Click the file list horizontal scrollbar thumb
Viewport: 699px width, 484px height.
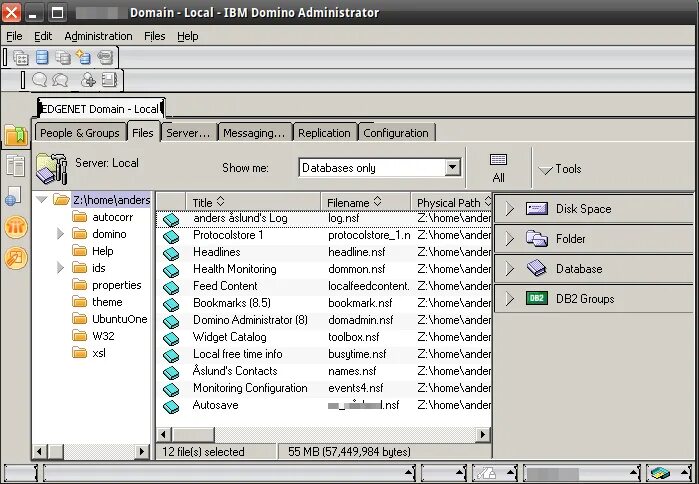point(193,434)
